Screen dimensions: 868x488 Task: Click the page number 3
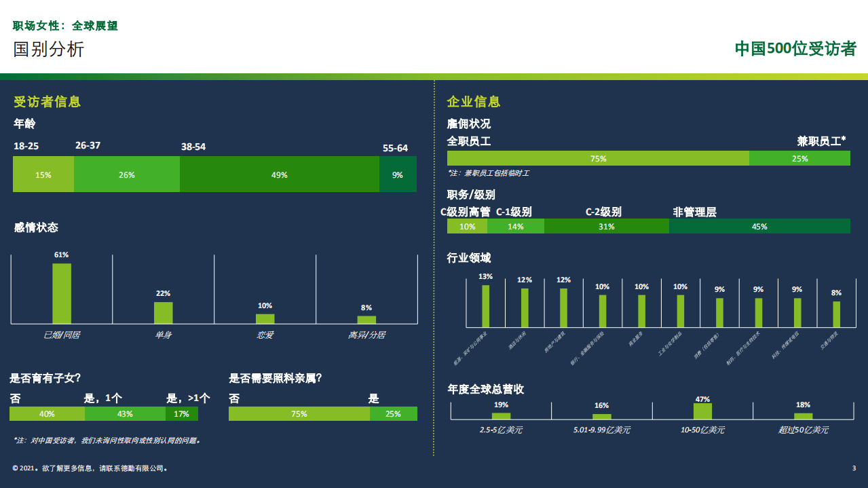coord(853,468)
